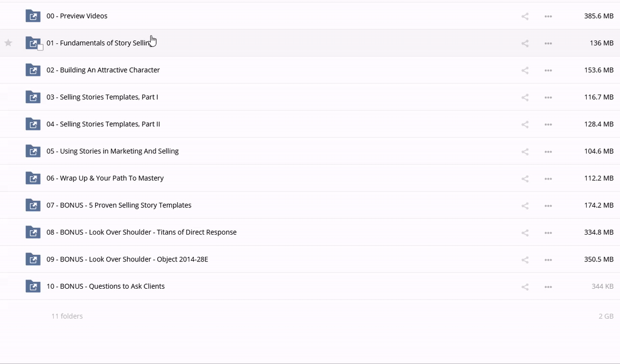620x364 pixels.
Task: Open folder 01 - Fundamentals of Story Selling
Action: (97, 43)
